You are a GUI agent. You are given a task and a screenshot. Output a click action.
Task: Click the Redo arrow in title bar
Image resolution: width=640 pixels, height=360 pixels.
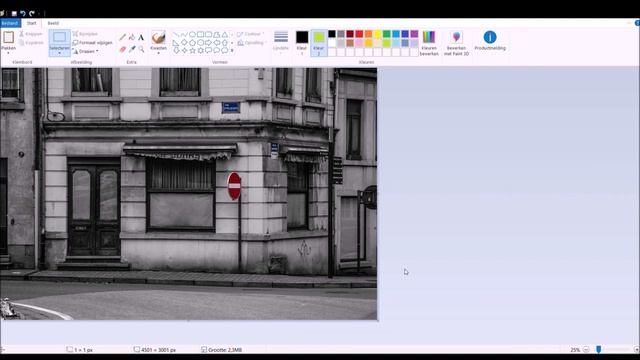pos(32,13)
